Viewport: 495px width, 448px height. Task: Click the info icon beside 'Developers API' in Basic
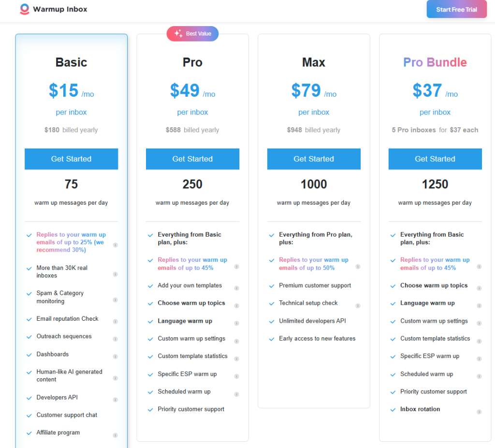[116, 400]
